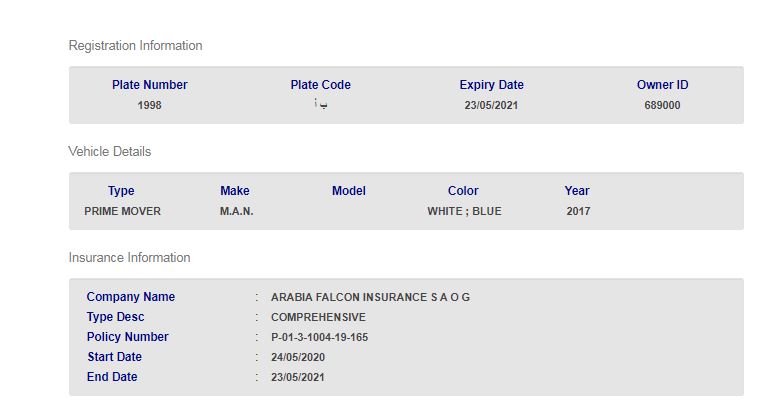Select the Arabic plate code value
The width and height of the screenshot is (776, 414).
pos(320,104)
